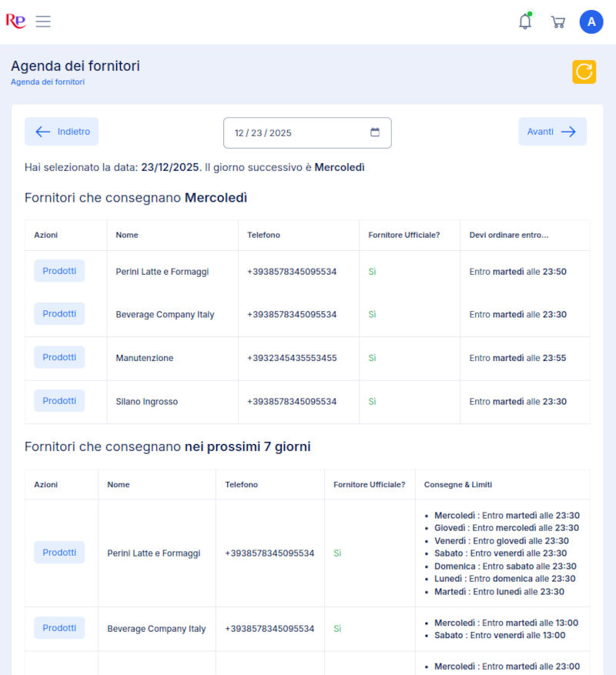The image size is (616, 675).
Task: Open Prodotti for Beverage Company Italy in Mercoledì table
Action: (x=59, y=314)
